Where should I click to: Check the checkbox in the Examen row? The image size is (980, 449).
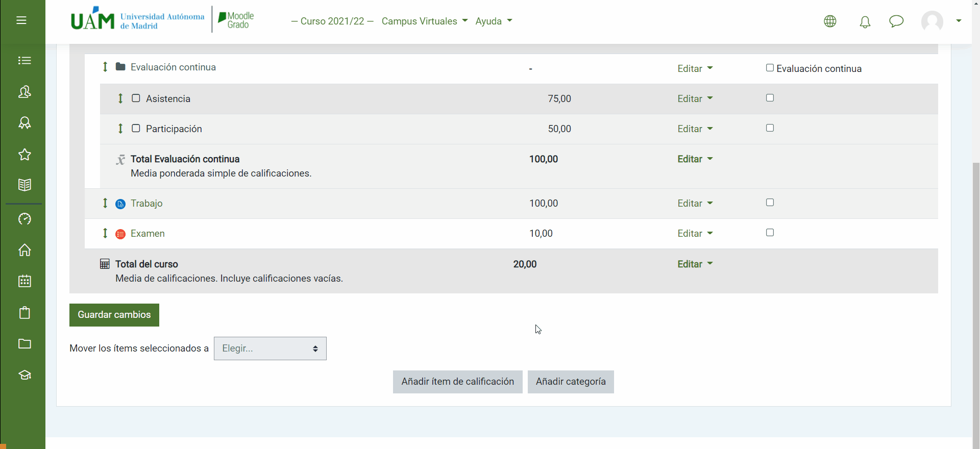pos(770,233)
